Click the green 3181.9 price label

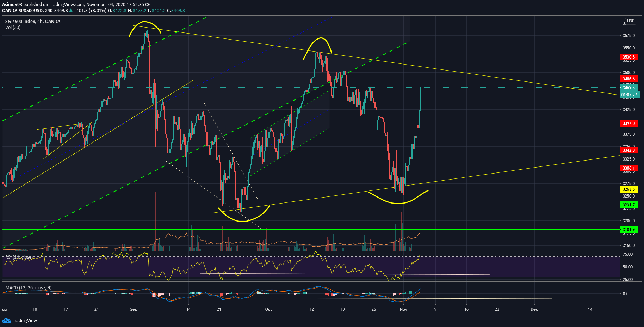(628, 230)
